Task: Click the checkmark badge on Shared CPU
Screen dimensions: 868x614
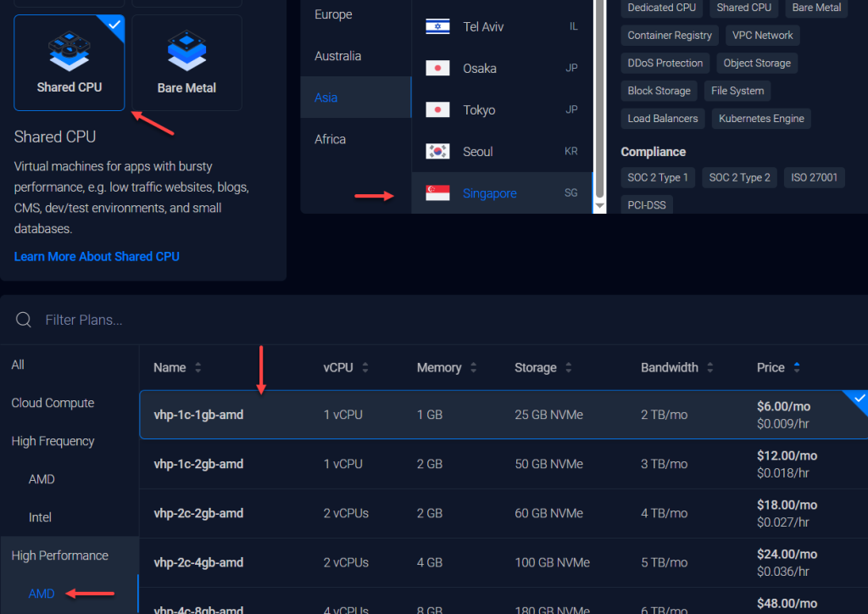Action: coord(114,25)
